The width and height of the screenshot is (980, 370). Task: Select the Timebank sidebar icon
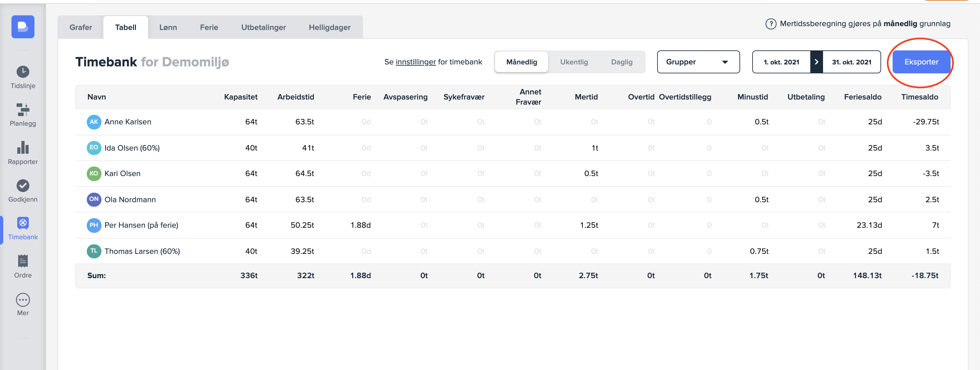23,223
